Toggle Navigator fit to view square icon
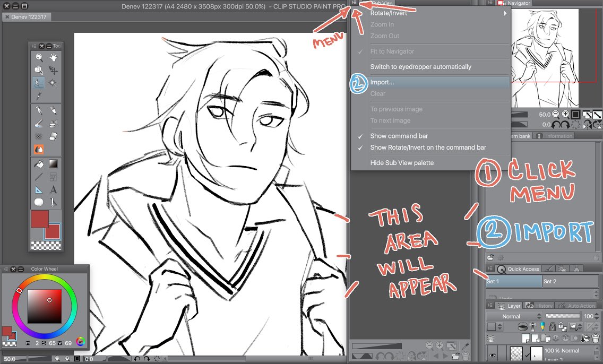Screen dimensions: 603x364 tap(576, 114)
